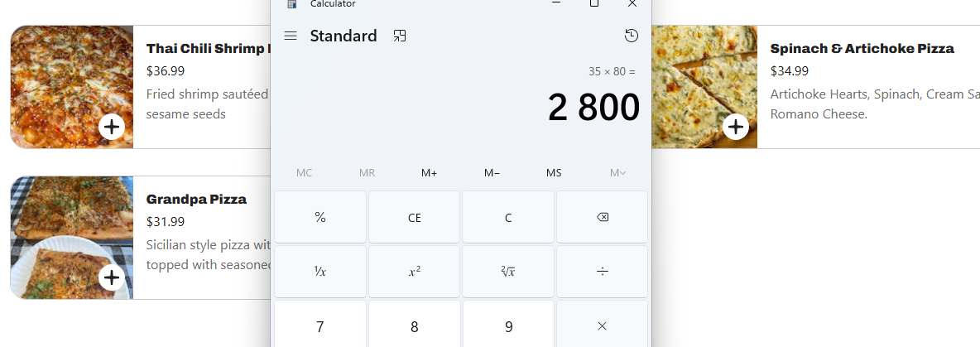Screen dimensions: 980x347
Task: Open the calculator hamburger navigation menu
Action: (290, 36)
